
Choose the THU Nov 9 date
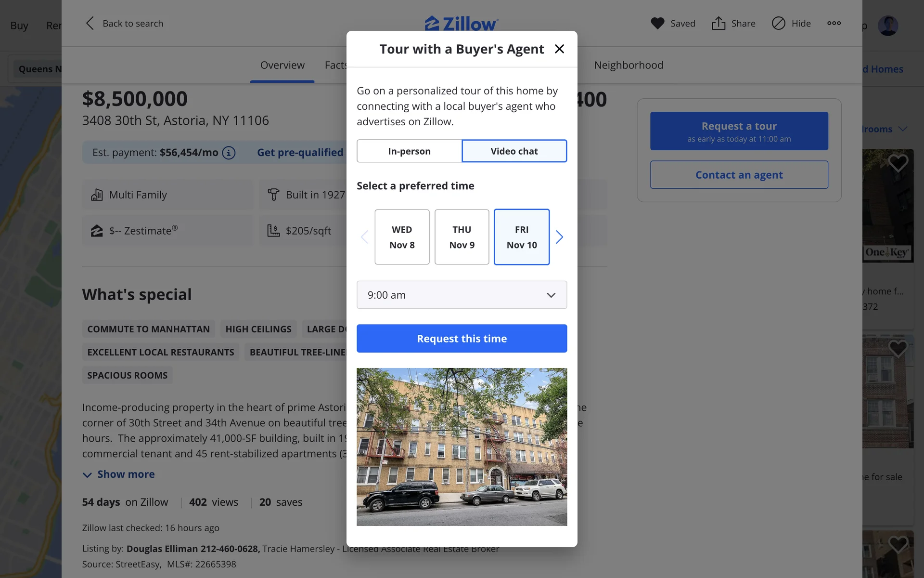tap(462, 237)
